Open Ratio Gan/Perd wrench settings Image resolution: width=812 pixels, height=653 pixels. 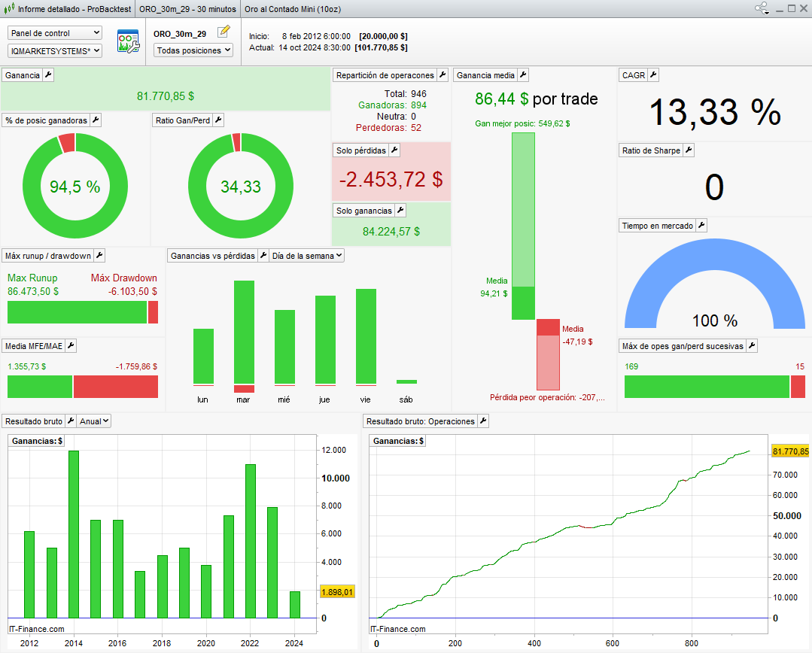218,120
